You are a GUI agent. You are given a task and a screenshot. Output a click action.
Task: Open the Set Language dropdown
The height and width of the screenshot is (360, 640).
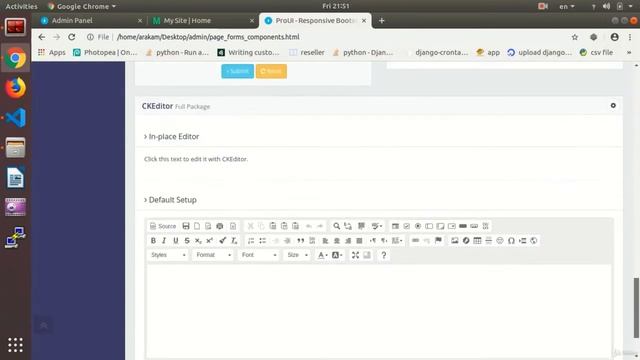tap(397, 241)
